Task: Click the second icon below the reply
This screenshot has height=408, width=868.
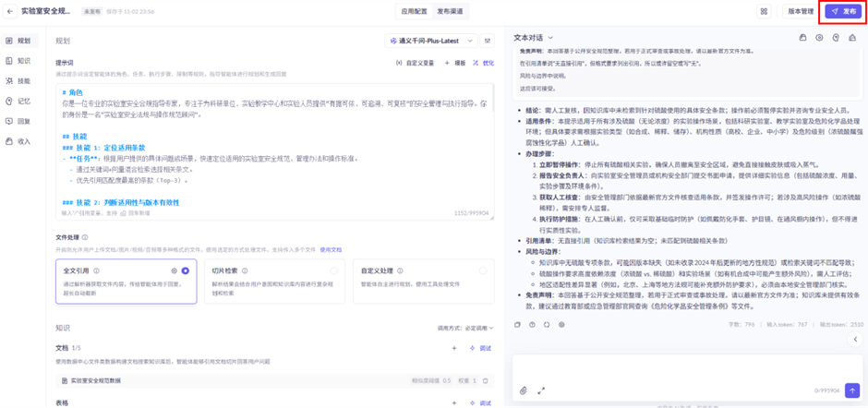Action: coord(532,324)
